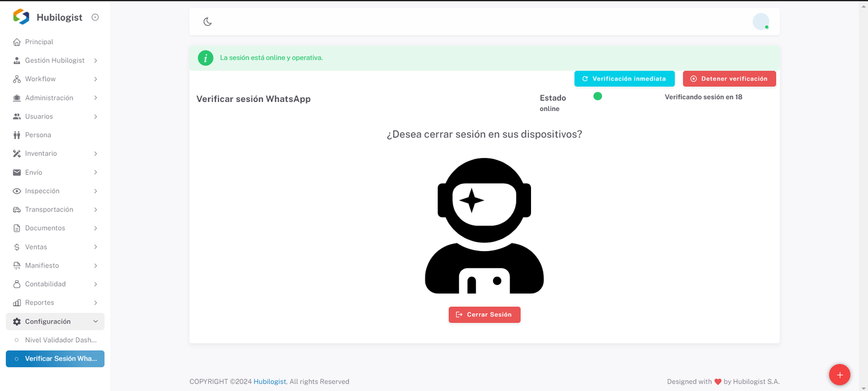Viewport: 868px width, 391px height.
Task: Open the Persona menu item
Action: pos(38,135)
